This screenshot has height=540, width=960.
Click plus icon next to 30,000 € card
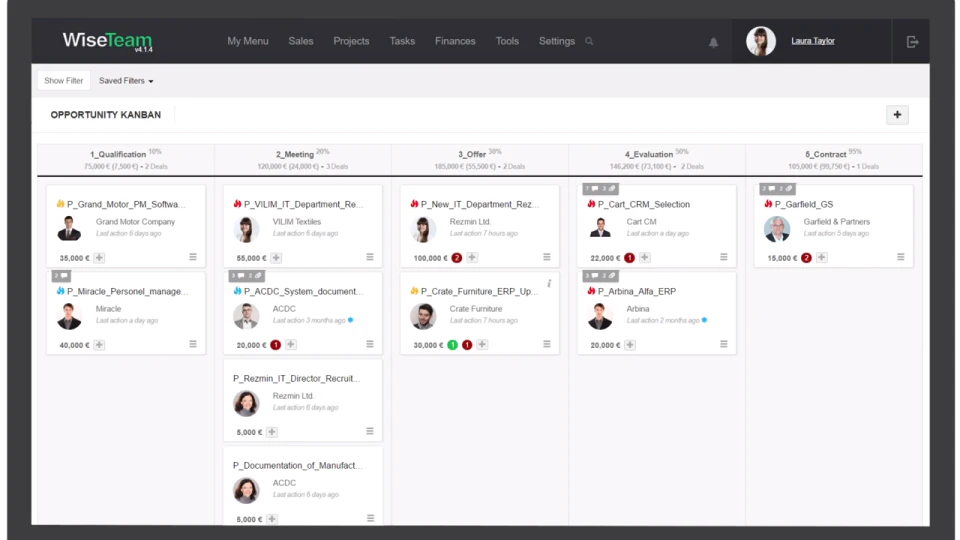click(482, 345)
